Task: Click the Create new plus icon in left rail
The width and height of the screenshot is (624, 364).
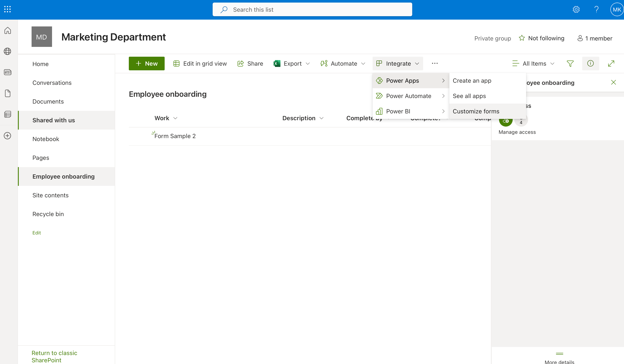Action: click(7, 136)
